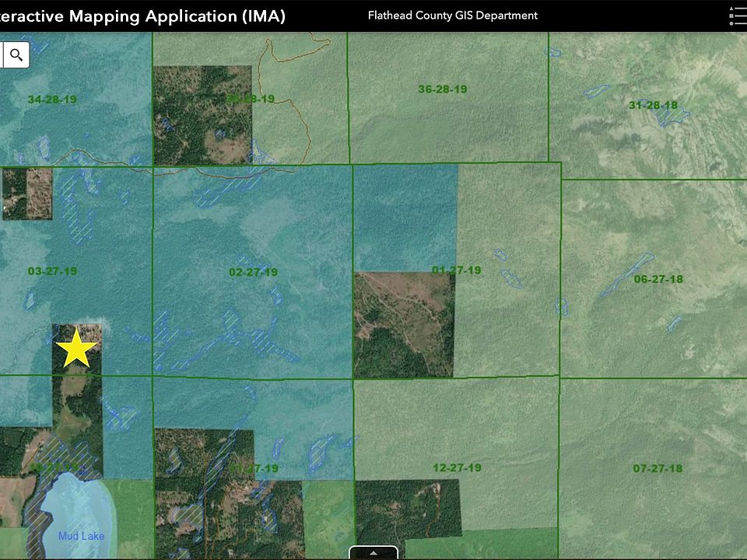Click the magnifying glass search icon
The image size is (747, 560).
tap(16, 55)
